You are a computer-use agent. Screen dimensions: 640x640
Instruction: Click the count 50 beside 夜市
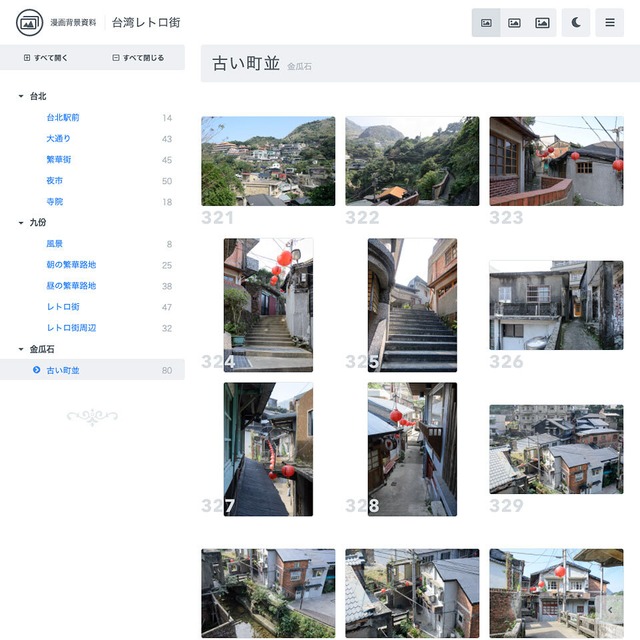tap(167, 181)
